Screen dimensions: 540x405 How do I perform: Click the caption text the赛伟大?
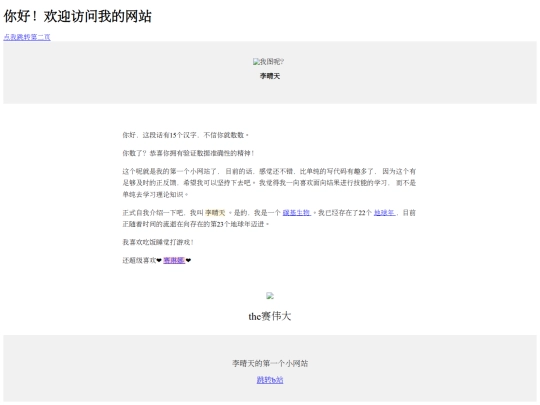click(270, 316)
